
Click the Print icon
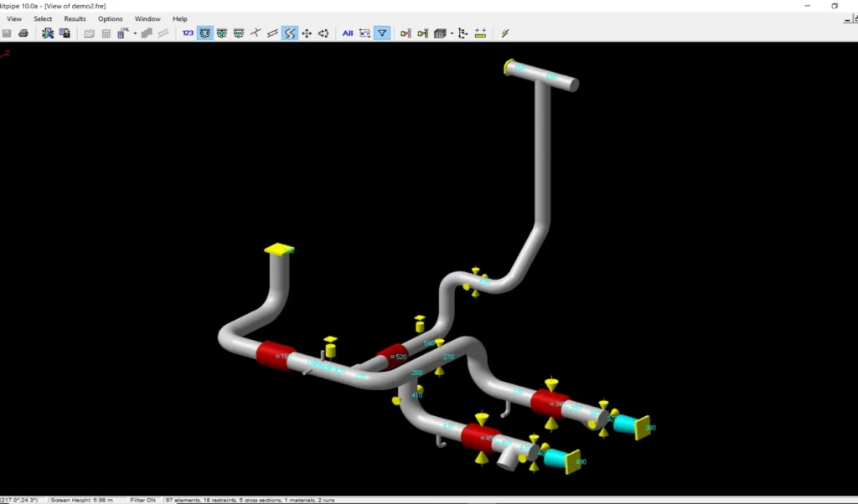[x=25, y=33]
